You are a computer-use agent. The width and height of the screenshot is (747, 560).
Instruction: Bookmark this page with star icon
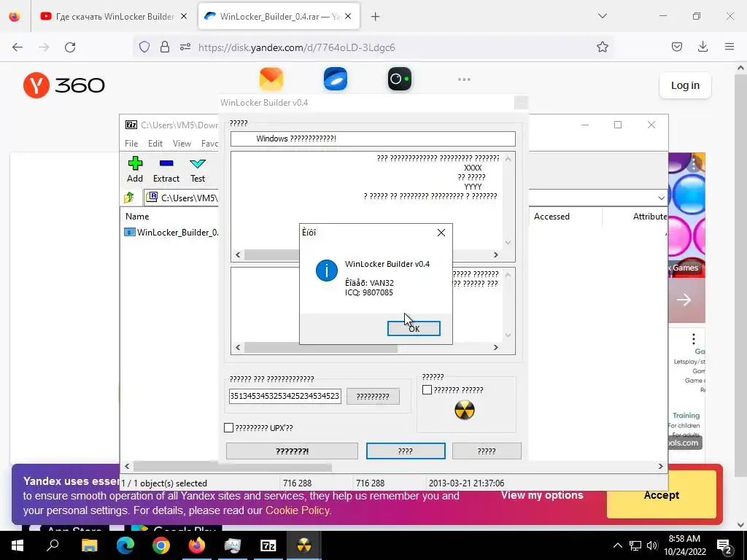tap(602, 47)
